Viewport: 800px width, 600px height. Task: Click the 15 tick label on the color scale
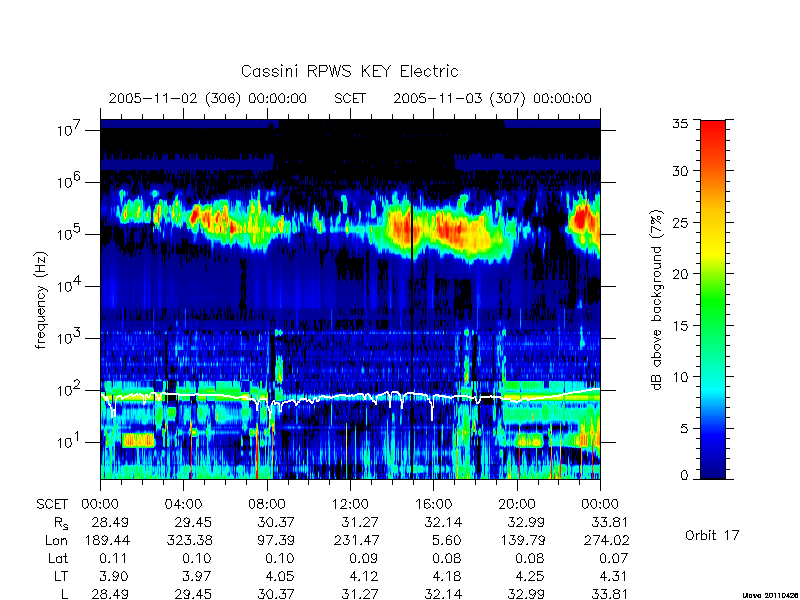pos(680,325)
